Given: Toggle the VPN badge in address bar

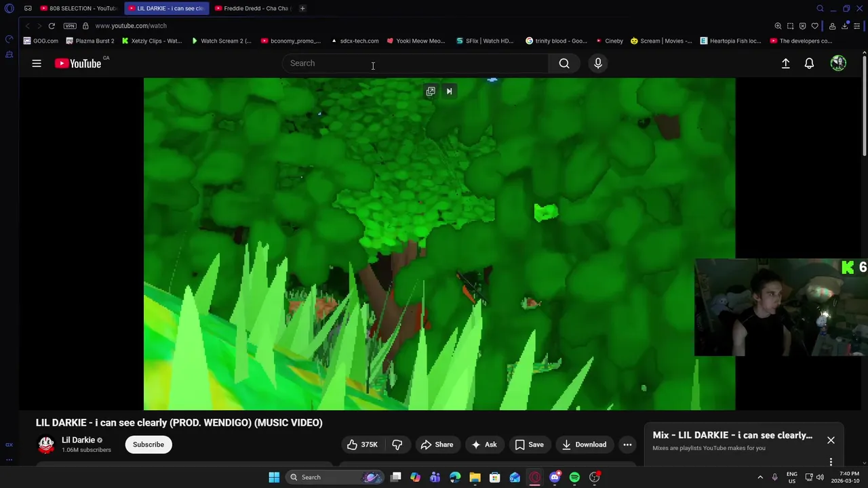Looking at the screenshot, I should (x=70, y=26).
